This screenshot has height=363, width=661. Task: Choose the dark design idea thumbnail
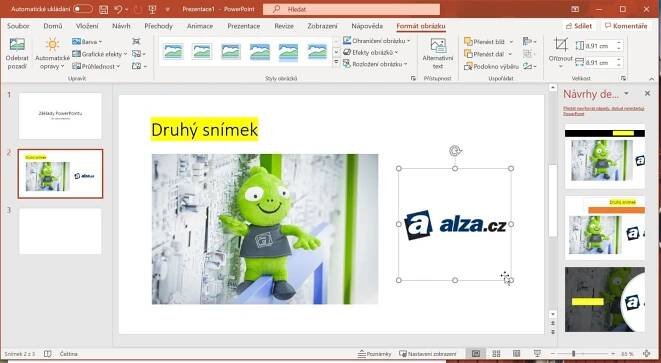point(605,299)
